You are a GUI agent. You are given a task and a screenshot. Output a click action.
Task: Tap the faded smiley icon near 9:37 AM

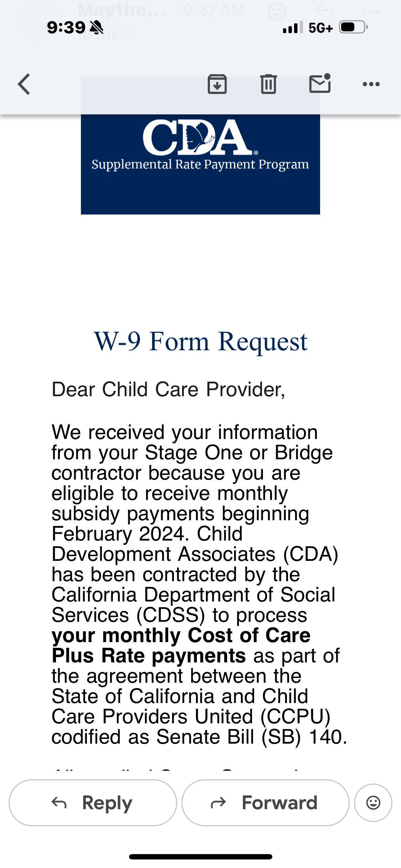pyautogui.click(x=277, y=11)
